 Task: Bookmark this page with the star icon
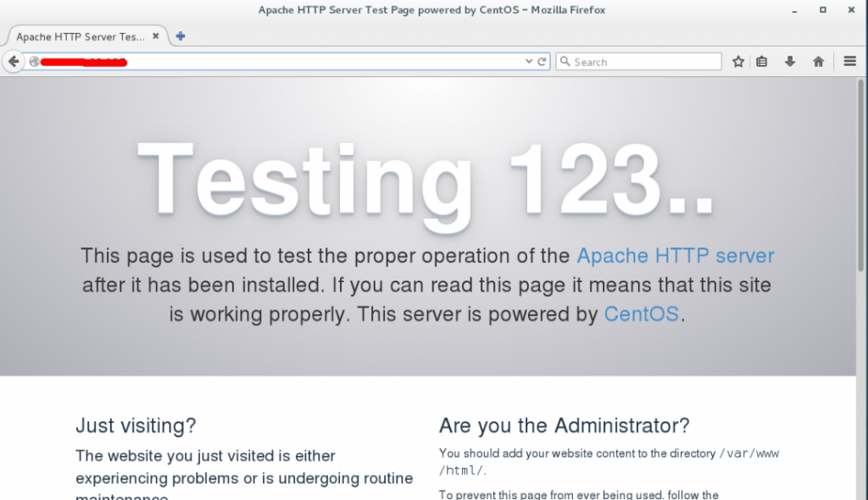tap(737, 62)
